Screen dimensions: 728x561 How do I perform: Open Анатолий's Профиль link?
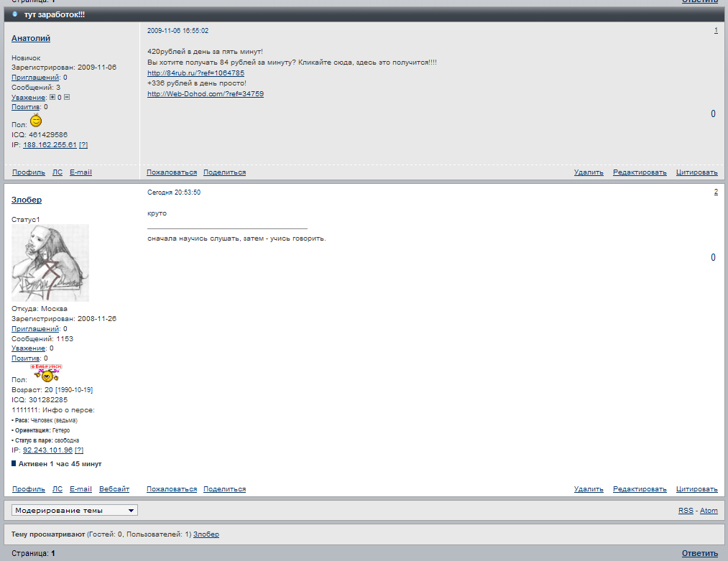click(x=28, y=172)
